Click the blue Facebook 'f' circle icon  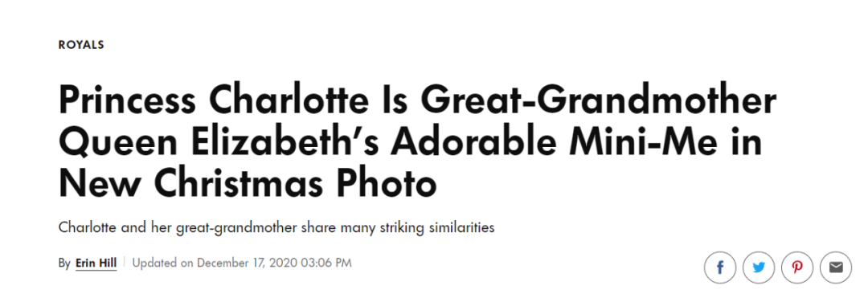[719, 268]
